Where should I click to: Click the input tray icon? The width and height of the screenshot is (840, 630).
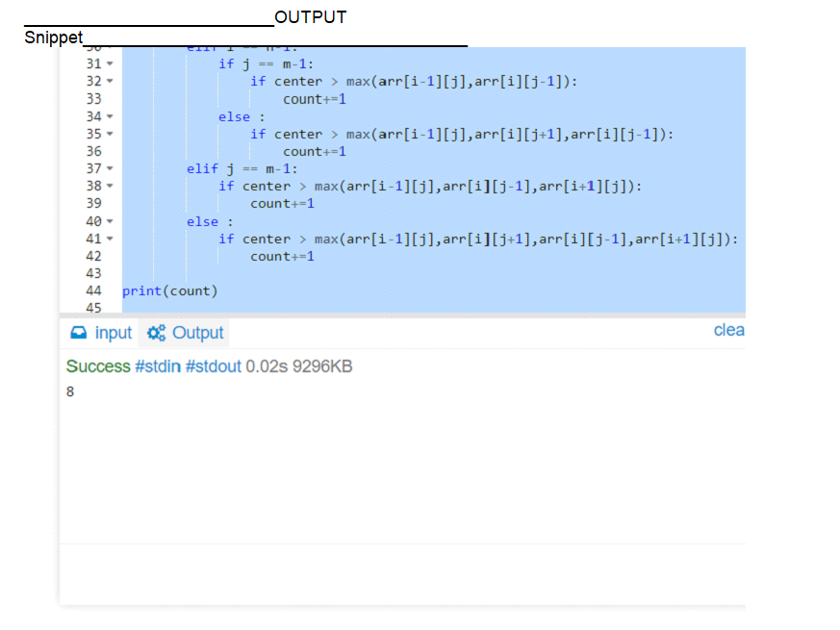[80, 333]
